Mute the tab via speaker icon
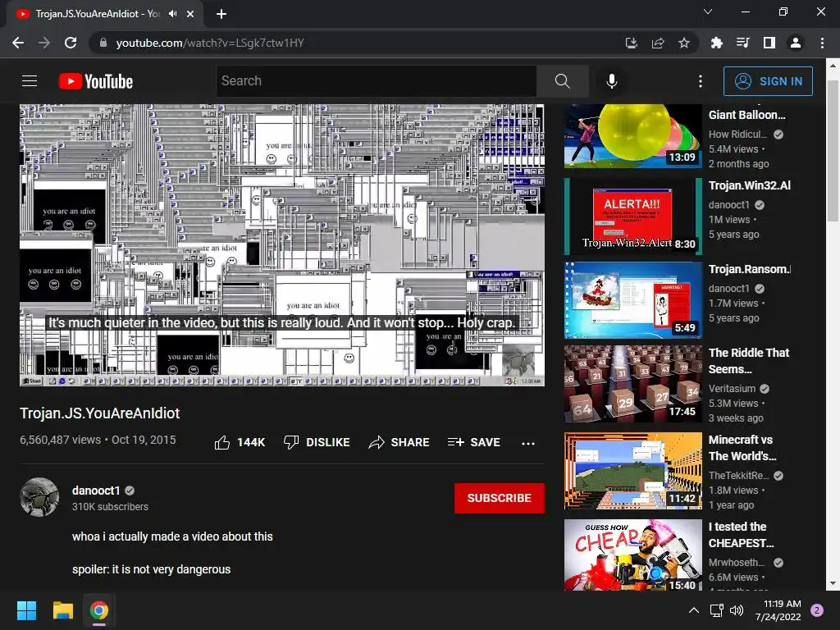Screen dimensions: 840x630 click(x=172, y=14)
